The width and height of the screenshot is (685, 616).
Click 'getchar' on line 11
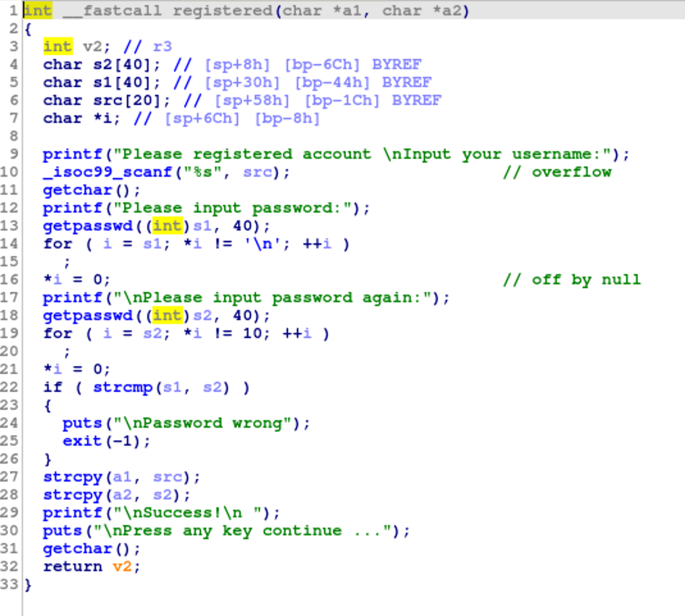coord(77,190)
